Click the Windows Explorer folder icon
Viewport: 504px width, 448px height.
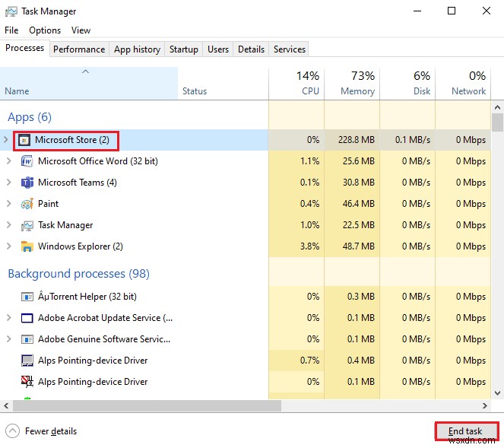coord(27,246)
